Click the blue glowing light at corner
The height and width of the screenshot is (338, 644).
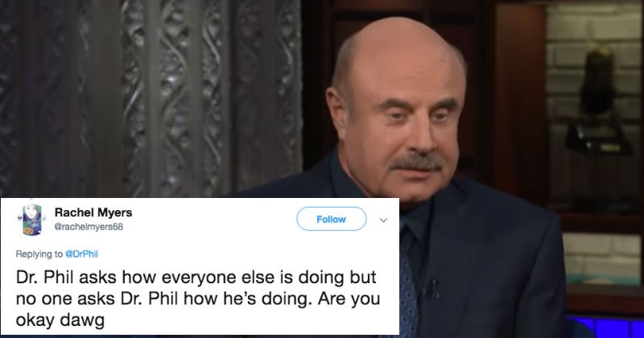pos(606,327)
